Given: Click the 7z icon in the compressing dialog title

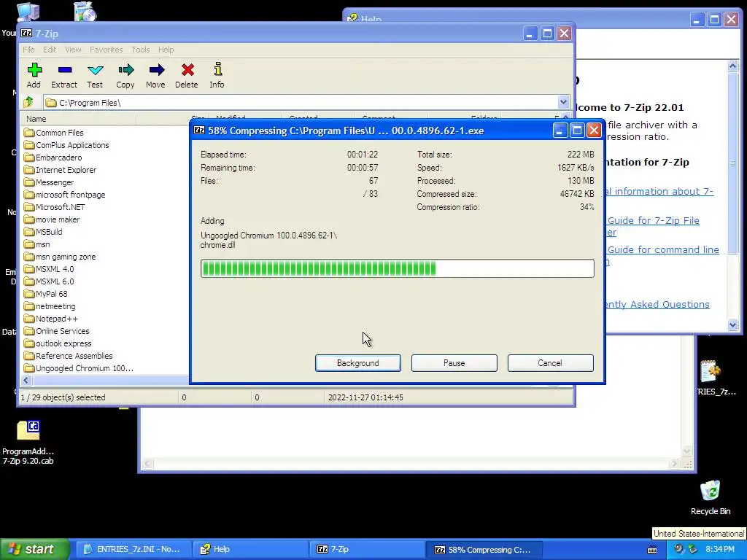Looking at the screenshot, I should click(199, 130).
